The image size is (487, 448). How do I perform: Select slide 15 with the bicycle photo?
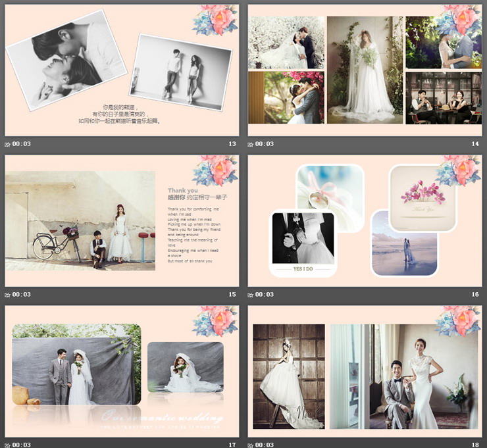click(x=122, y=220)
